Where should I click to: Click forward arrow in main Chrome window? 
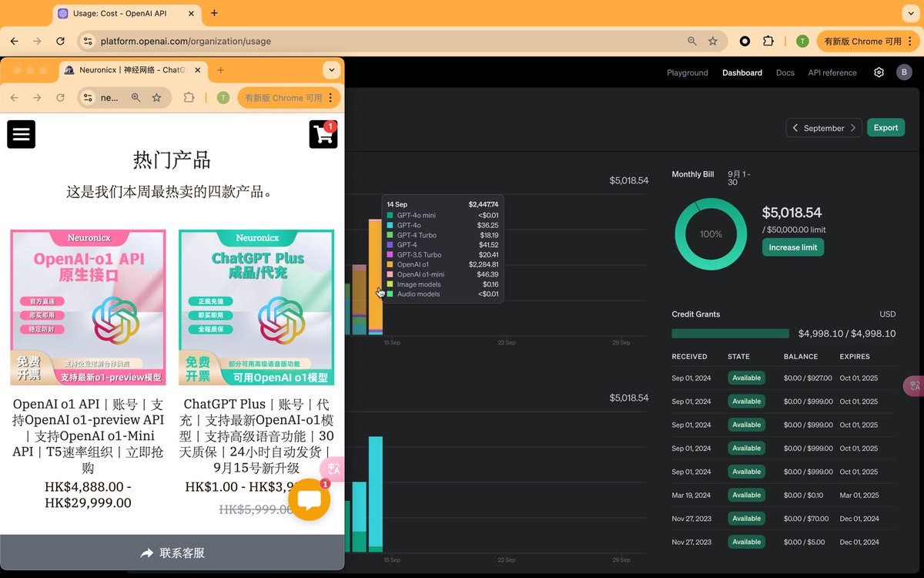(x=37, y=41)
